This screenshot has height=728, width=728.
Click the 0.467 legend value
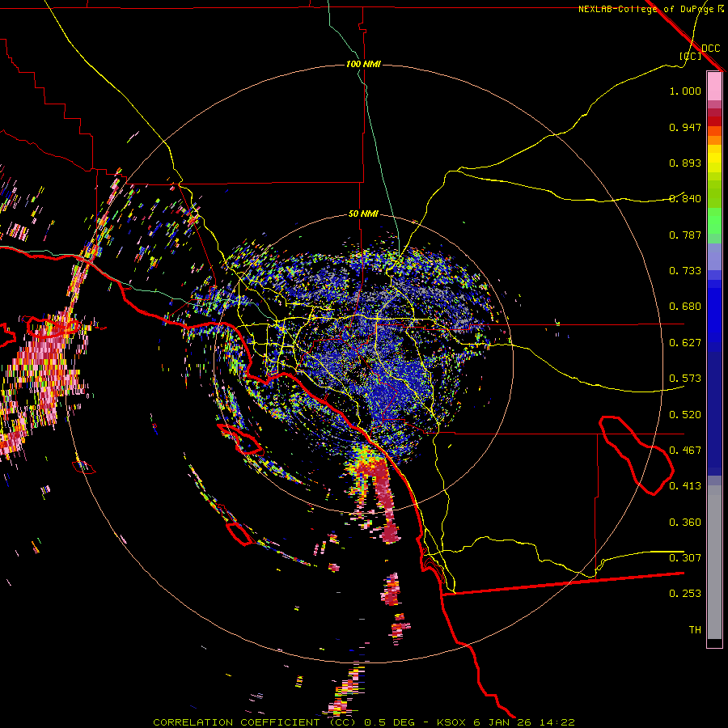tap(685, 451)
